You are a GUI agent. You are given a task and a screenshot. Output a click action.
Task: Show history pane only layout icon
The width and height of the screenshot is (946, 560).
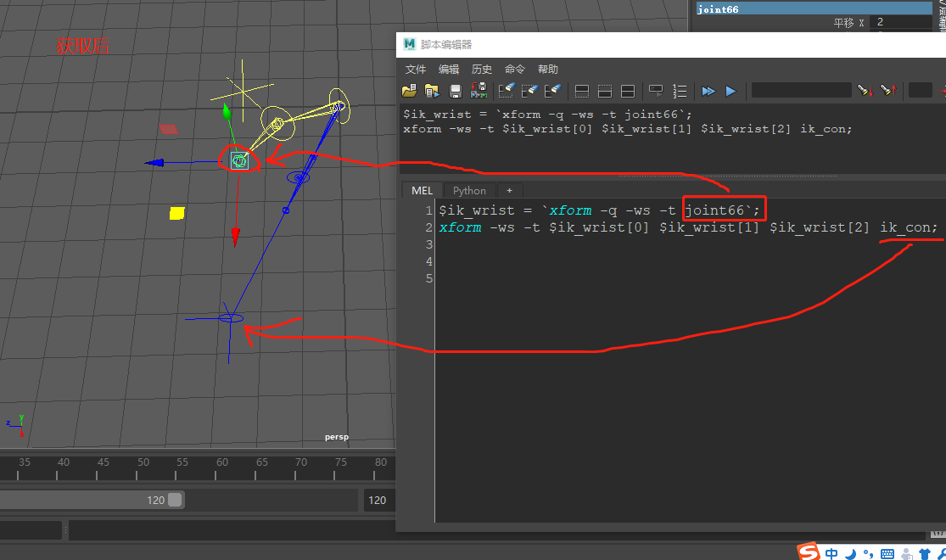pyautogui.click(x=581, y=91)
